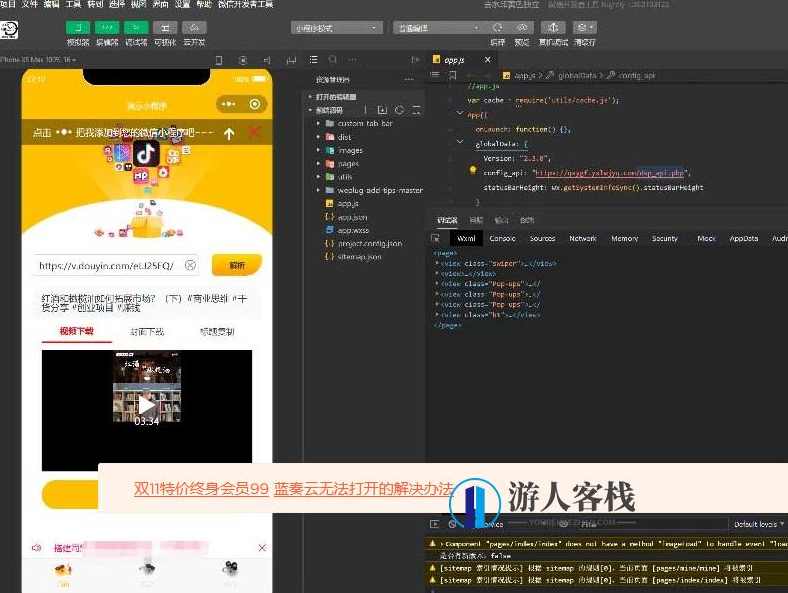Image resolution: width=788 pixels, height=593 pixels.
Task: Play the video thumbnail in simulator
Action: pos(147,405)
